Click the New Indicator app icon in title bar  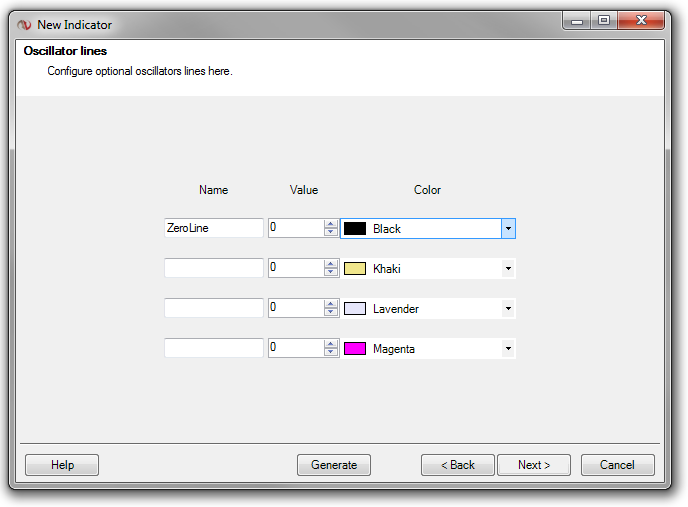point(24,25)
